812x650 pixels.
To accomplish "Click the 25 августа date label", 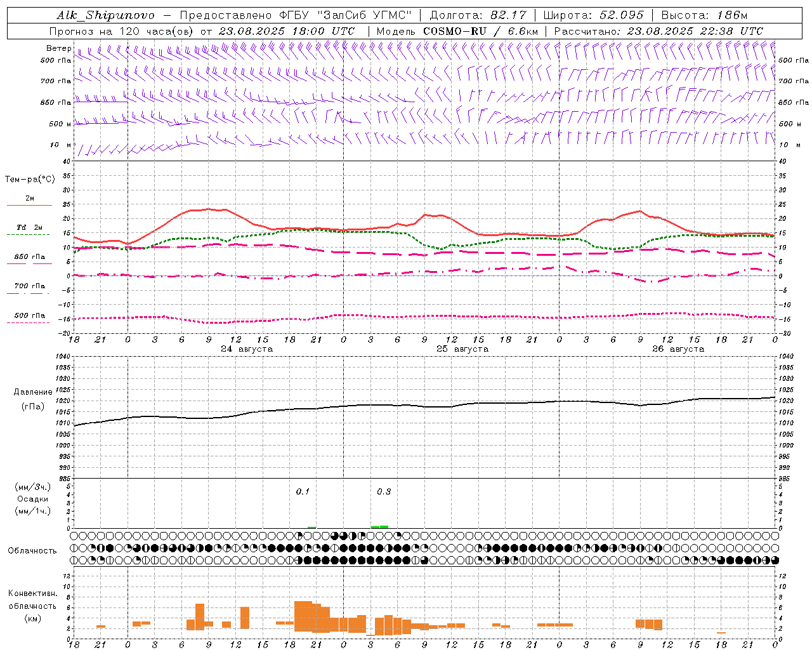I will tap(462, 349).
